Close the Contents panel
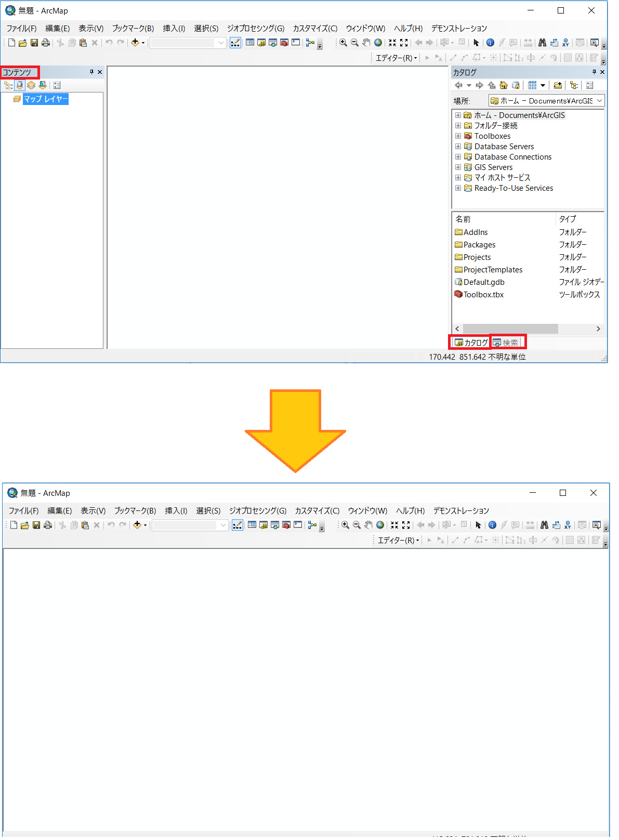 (100, 72)
